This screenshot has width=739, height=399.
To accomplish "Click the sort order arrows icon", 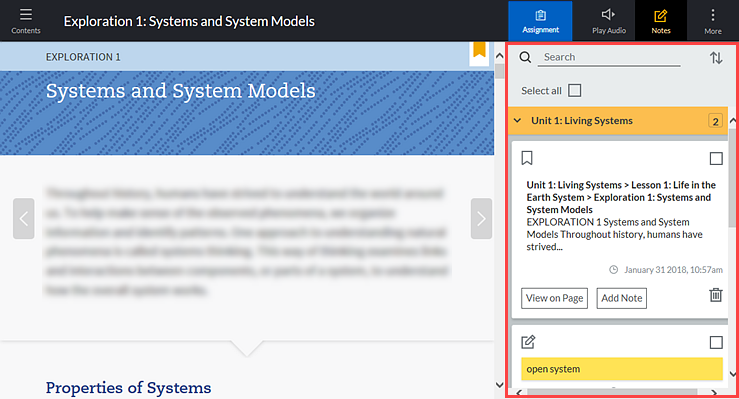I will [x=716, y=57].
